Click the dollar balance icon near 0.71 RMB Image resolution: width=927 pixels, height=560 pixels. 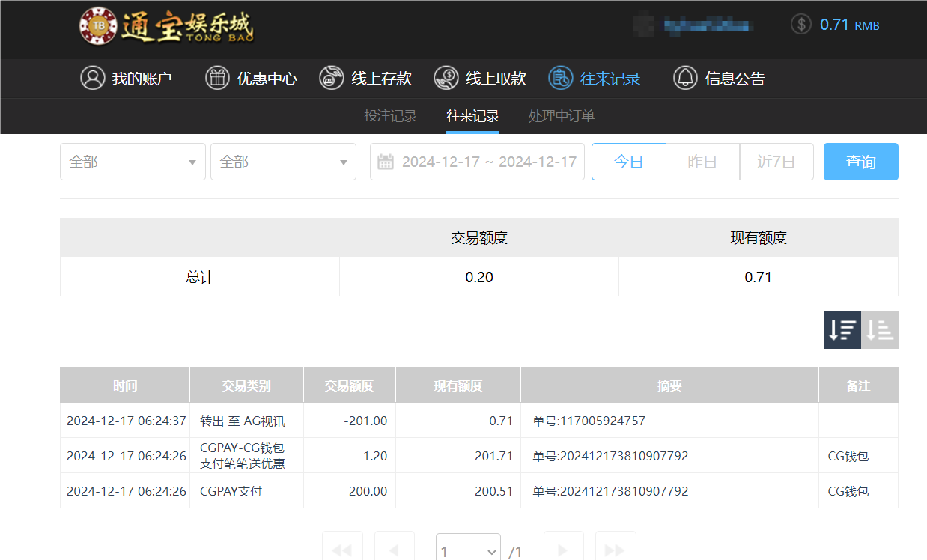tap(800, 24)
